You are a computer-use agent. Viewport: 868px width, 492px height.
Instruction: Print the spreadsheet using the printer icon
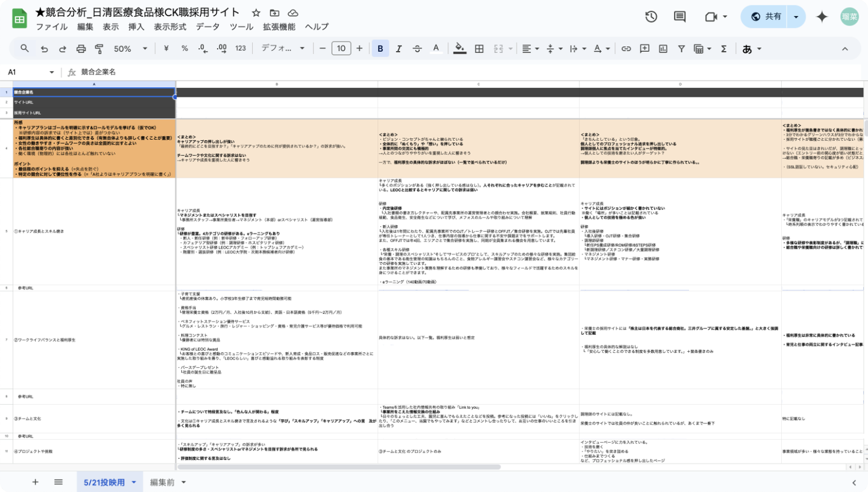pos(81,49)
